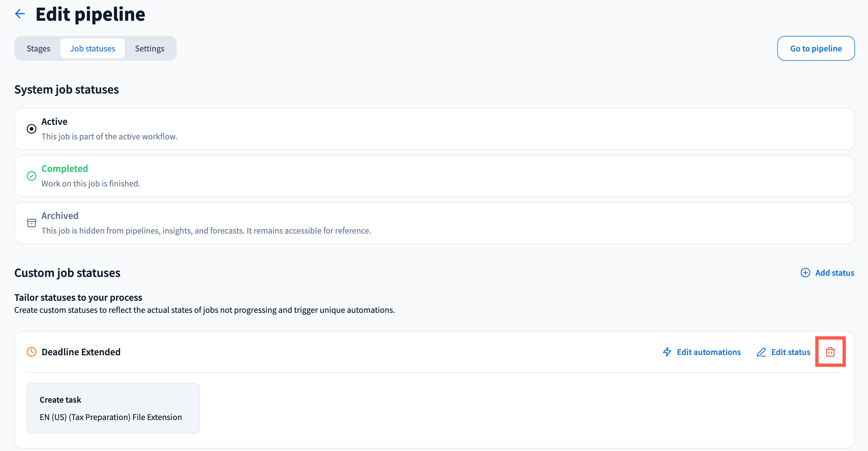The width and height of the screenshot is (868, 451).
Task: Click the back arrow icon
Action: pos(20,14)
